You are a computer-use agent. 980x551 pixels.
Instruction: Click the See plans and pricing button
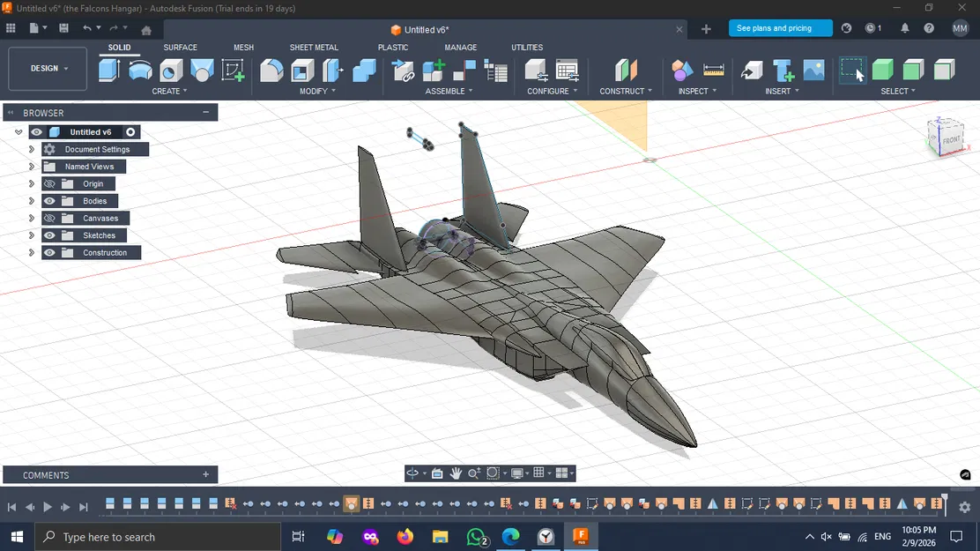[x=779, y=27]
